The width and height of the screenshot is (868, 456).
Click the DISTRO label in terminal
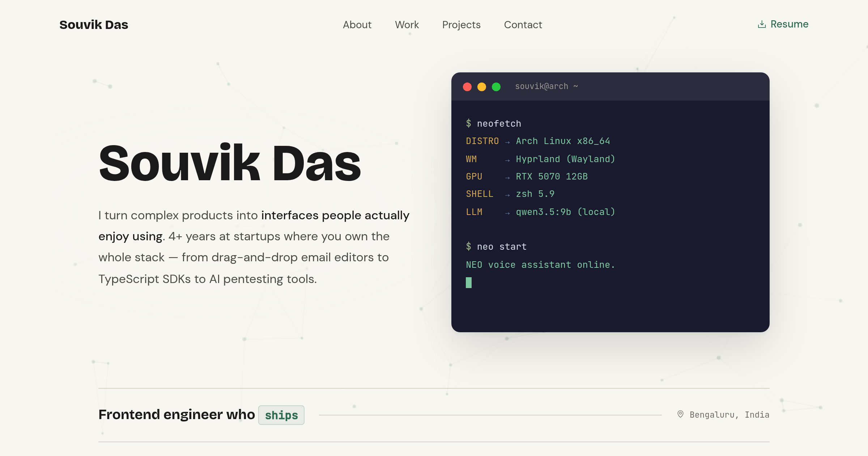(482, 141)
